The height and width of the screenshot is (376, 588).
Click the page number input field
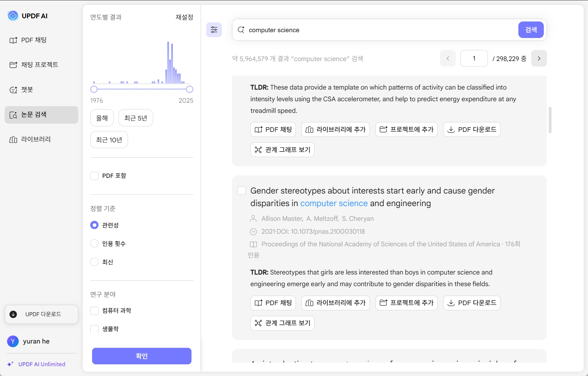[x=474, y=58]
